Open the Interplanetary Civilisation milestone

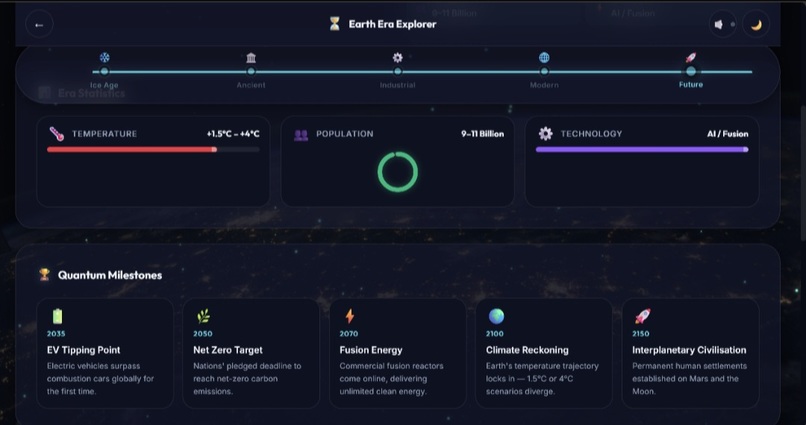click(690, 354)
